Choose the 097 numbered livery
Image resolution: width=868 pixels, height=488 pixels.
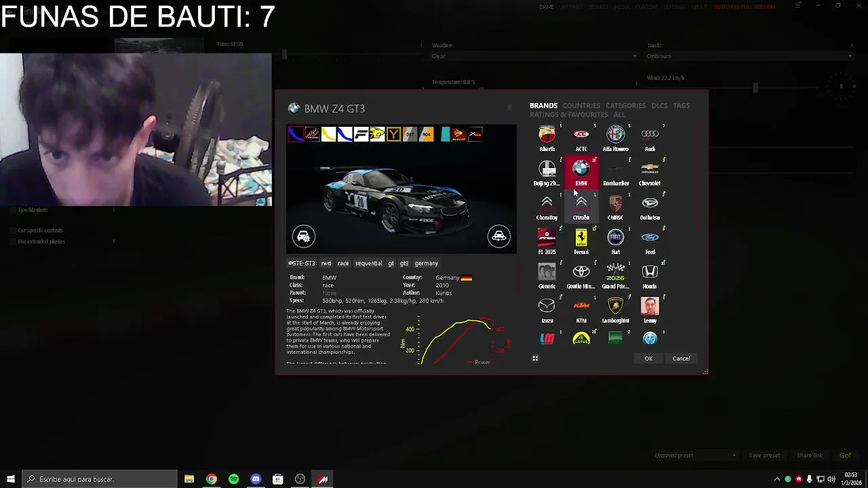coord(410,134)
